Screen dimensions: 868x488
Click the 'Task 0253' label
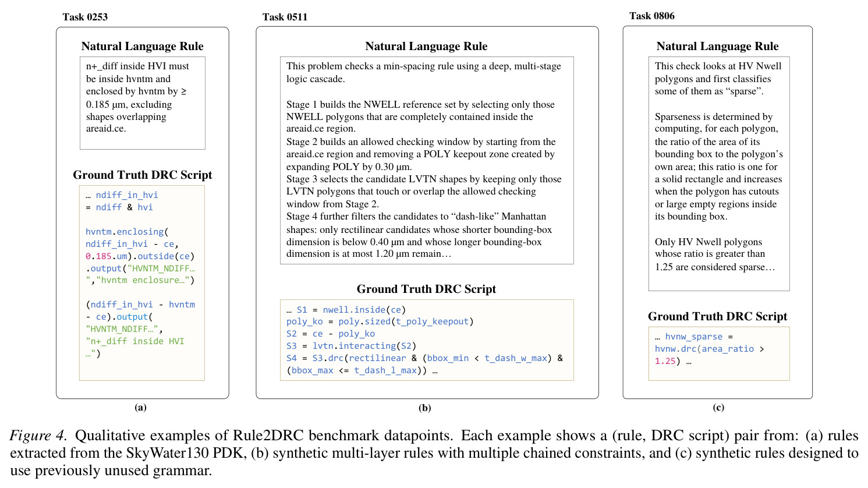click(85, 17)
